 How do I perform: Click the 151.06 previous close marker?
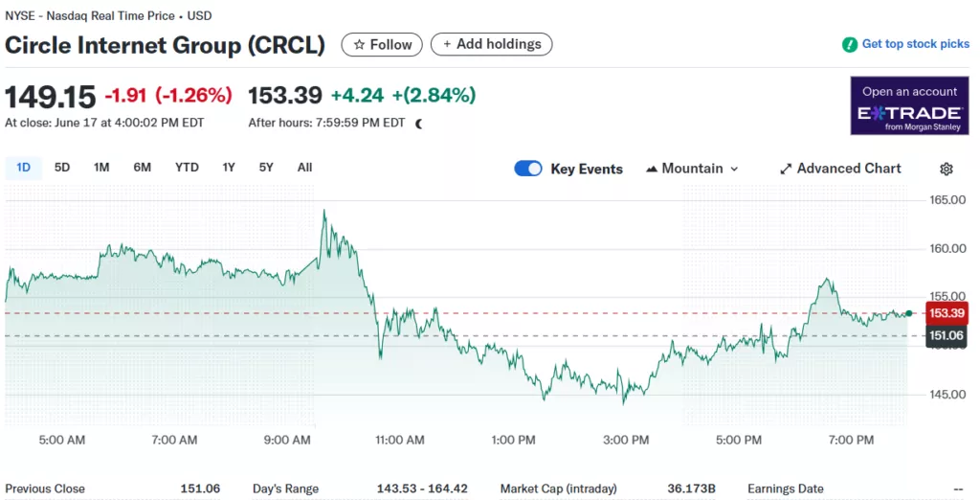click(x=946, y=335)
